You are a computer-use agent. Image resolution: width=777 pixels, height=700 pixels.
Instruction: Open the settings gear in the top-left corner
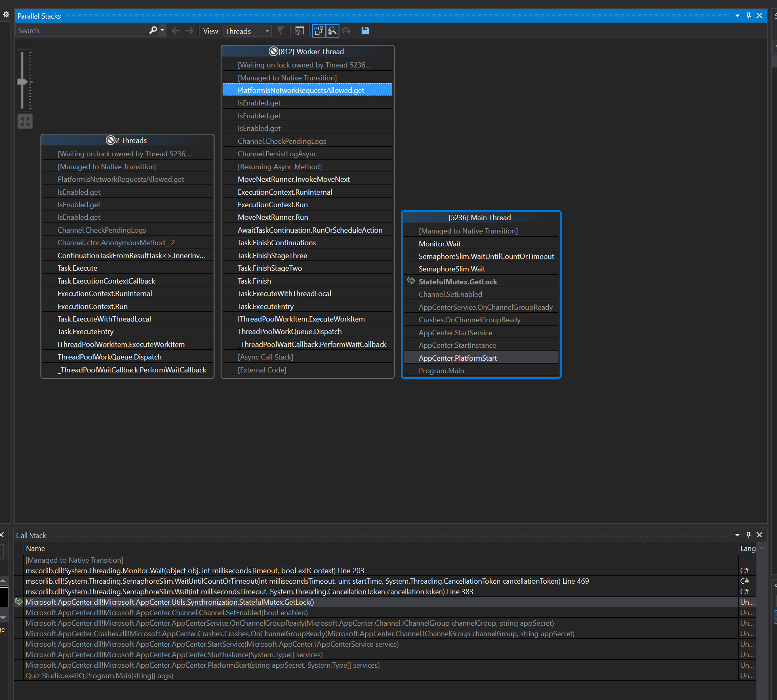click(6, 14)
